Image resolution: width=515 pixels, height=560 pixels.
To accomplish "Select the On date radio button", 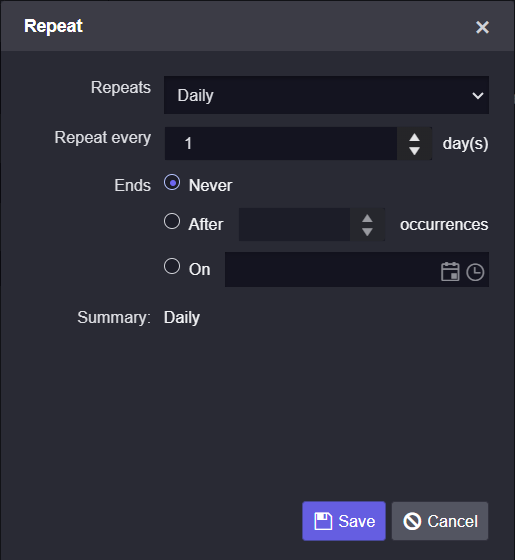I will (x=172, y=266).
